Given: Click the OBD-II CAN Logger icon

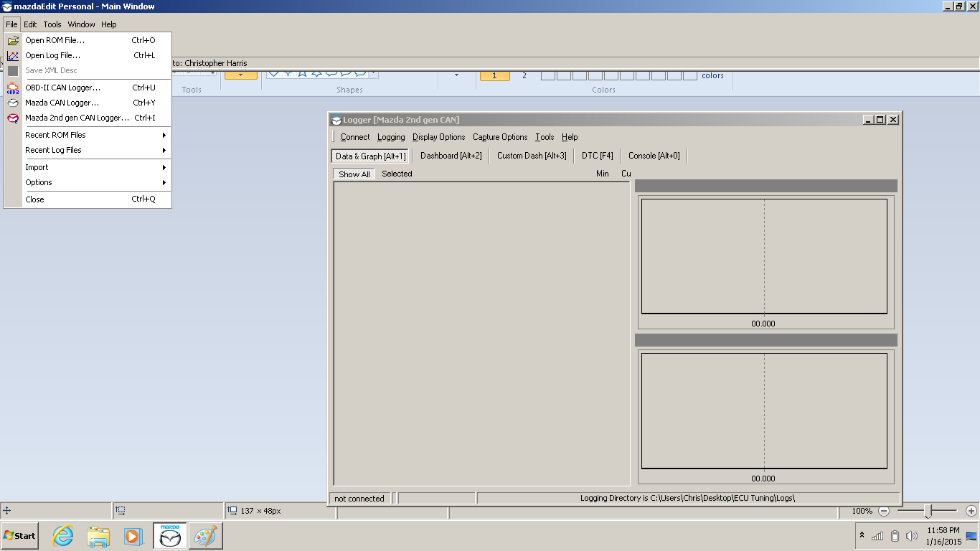Looking at the screenshot, I should click(x=13, y=88).
